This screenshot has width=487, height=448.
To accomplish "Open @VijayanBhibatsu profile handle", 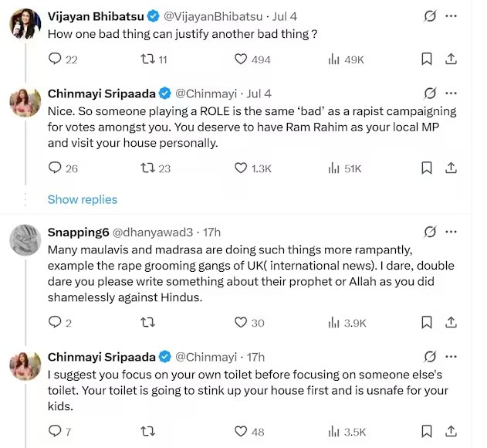I will click(213, 16).
